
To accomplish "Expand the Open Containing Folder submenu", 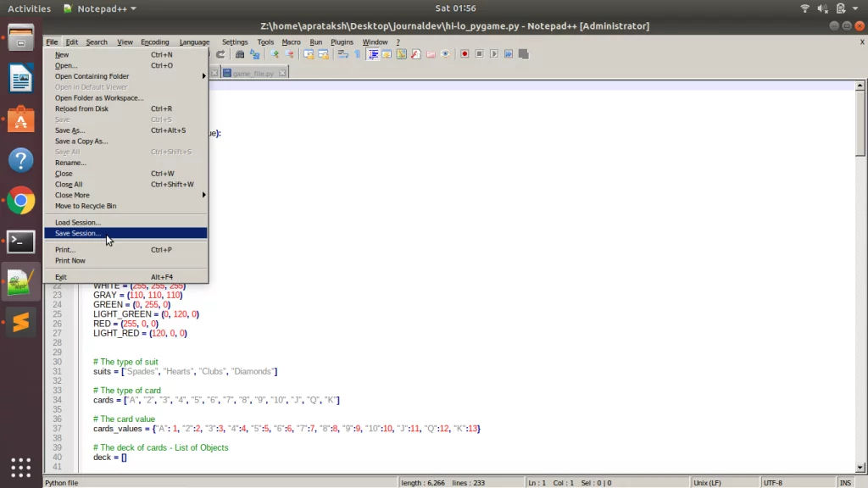I will click(202, 76).
